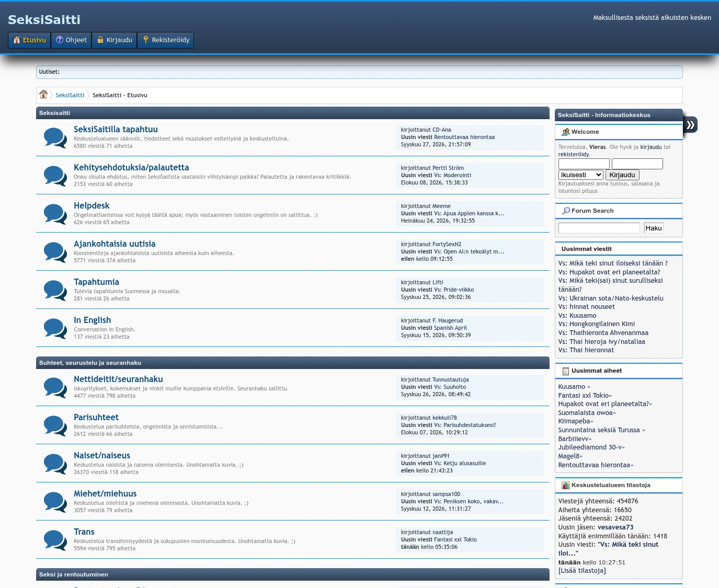Open the In English board link

tap(92, 320)
